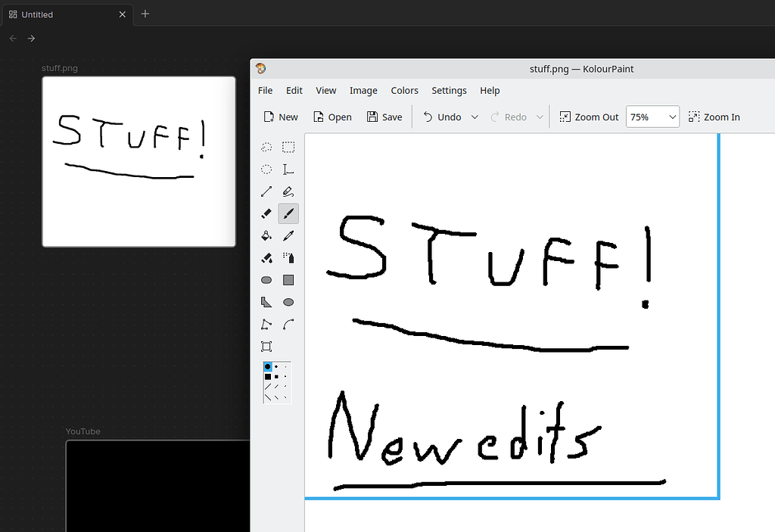Screen dimensions: 775x532
Task: Select the Polygon tool
Action: [x=266, y=301]
